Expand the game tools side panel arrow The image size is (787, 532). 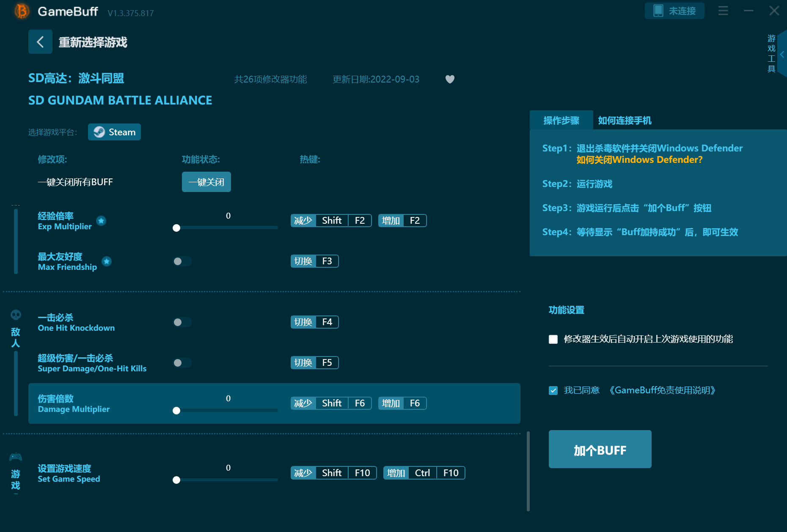[782, 55]
